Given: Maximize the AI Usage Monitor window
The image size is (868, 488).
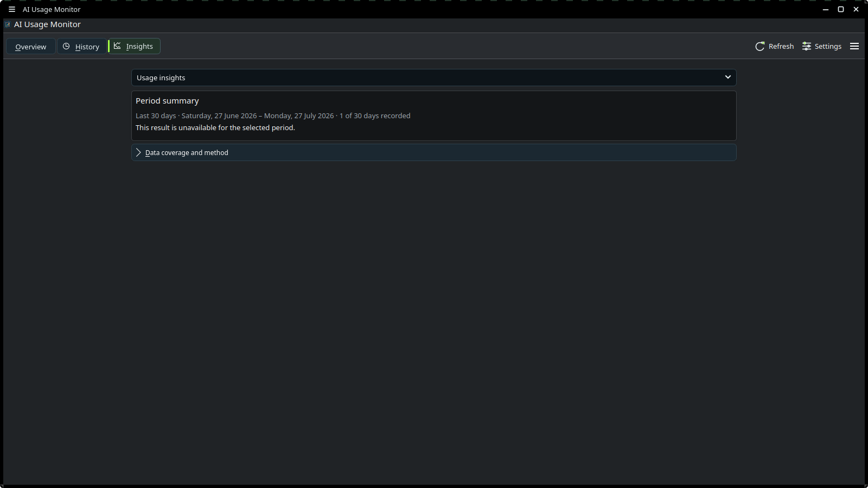Looking at the screenshot, I should pos(841,9).
